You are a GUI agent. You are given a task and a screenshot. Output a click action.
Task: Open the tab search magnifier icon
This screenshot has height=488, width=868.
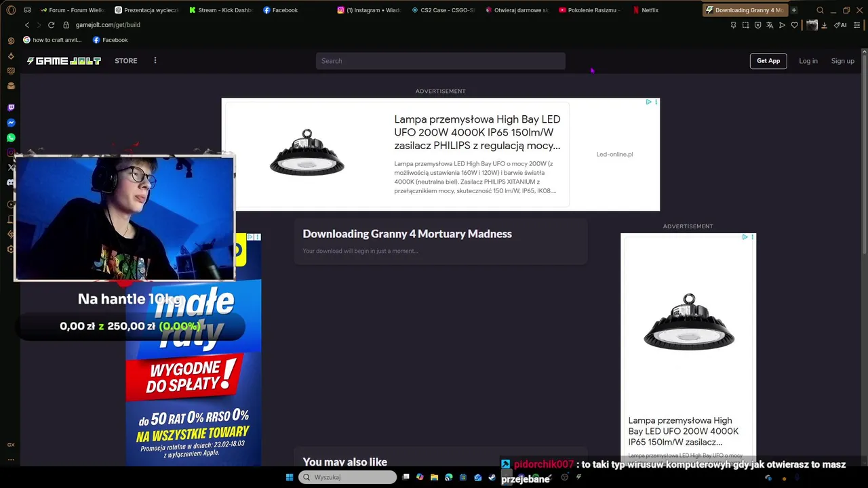tap(820, 10)
